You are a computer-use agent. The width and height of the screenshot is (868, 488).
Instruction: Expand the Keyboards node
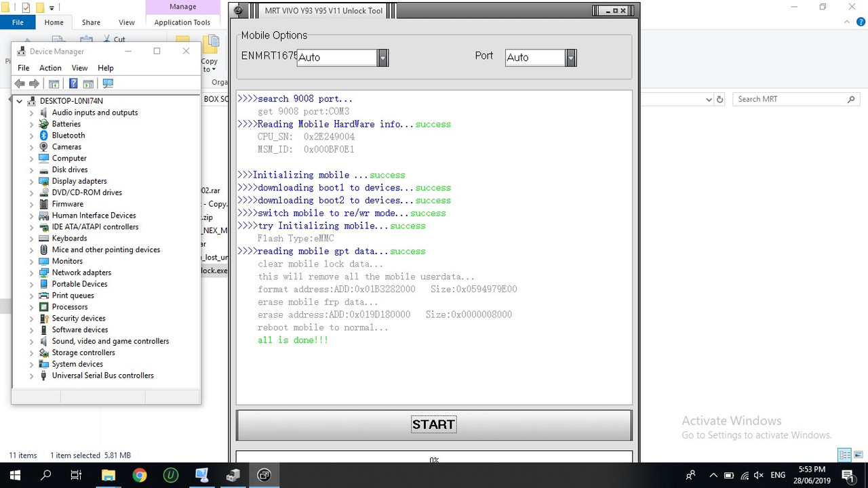[x=31, y=239]
